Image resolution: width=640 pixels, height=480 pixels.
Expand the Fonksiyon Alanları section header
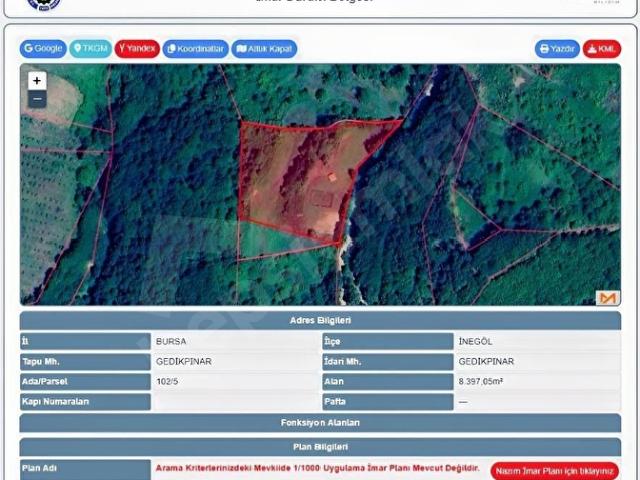pos(320,422)
